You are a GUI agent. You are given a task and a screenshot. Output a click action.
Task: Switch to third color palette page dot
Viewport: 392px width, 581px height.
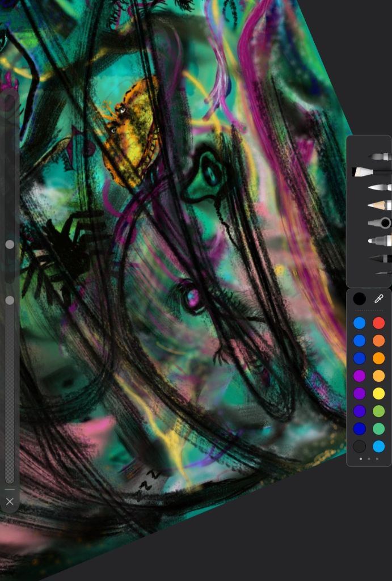pyautogui.click(x=377, y=458)
